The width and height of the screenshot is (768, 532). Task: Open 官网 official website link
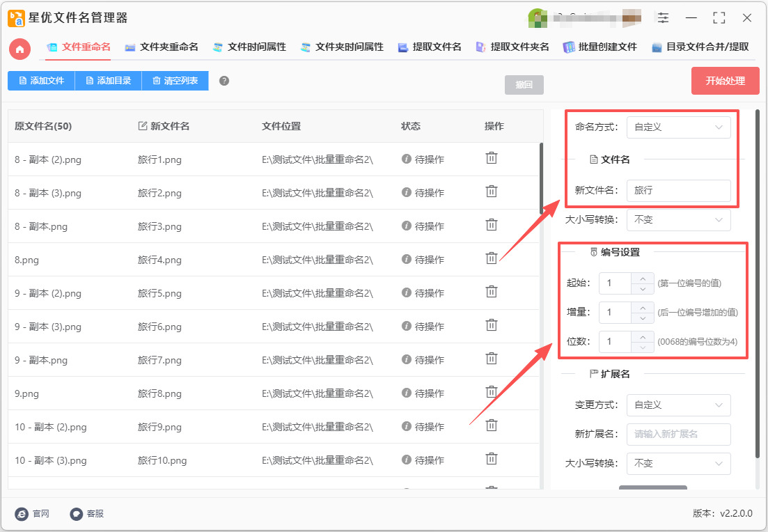pyautogui.click(x=32, y=513)
